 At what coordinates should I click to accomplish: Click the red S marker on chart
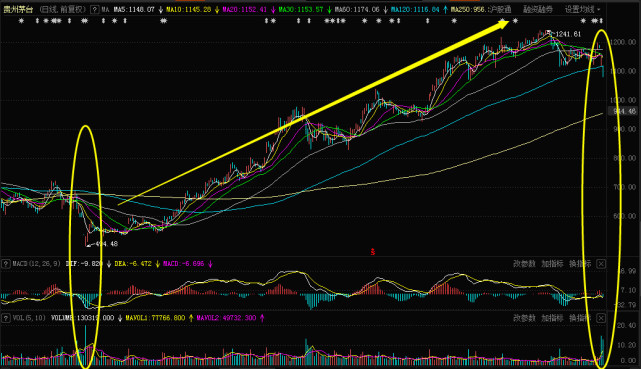[x=372, y=252]
